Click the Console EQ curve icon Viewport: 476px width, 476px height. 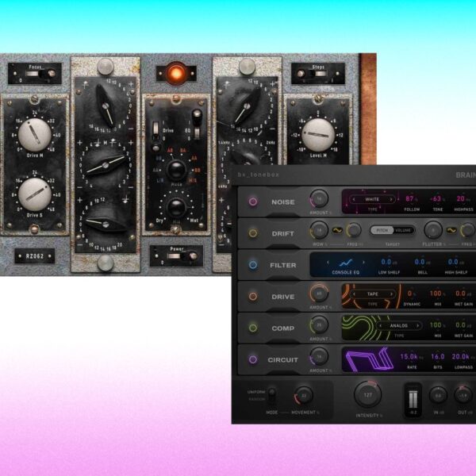pyautogui.click(x=345, y=263)
